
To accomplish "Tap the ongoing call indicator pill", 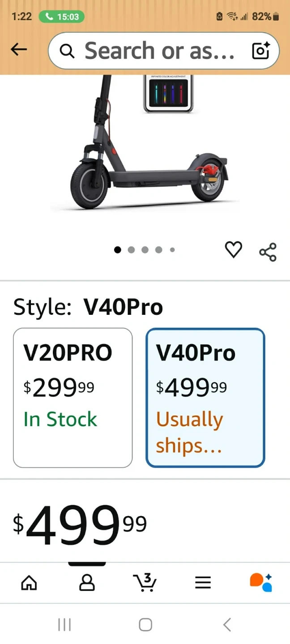I will point(62,17).
